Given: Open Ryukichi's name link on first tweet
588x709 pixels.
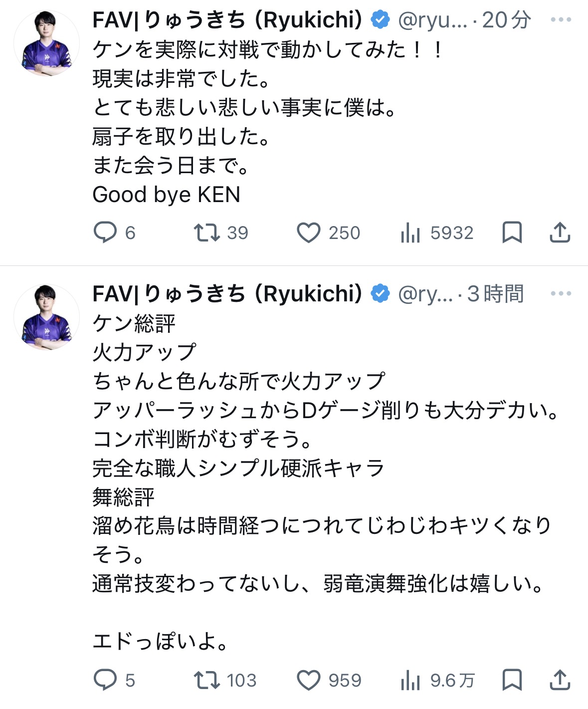Looking at the screenshot, I should pos(227,20).
